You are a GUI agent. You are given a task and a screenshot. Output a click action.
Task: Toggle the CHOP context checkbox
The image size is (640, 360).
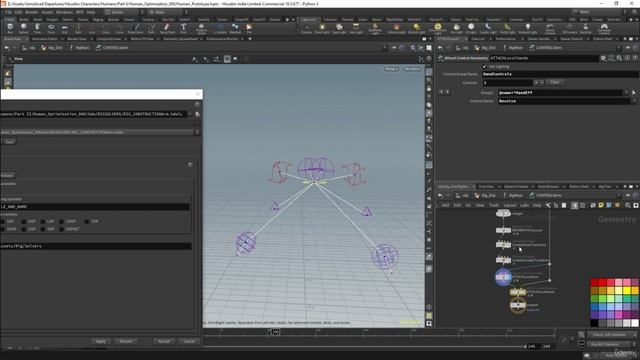(61, 222)
